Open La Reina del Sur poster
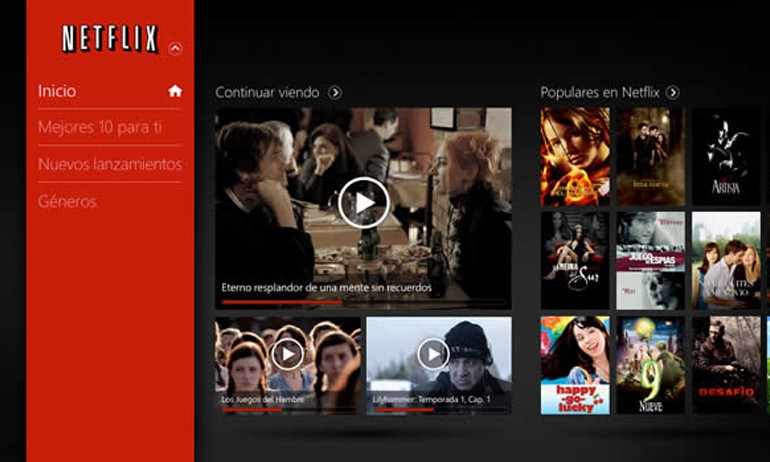Screen dimensions: 770x462 pyautogui.click(x=575, y=261)
